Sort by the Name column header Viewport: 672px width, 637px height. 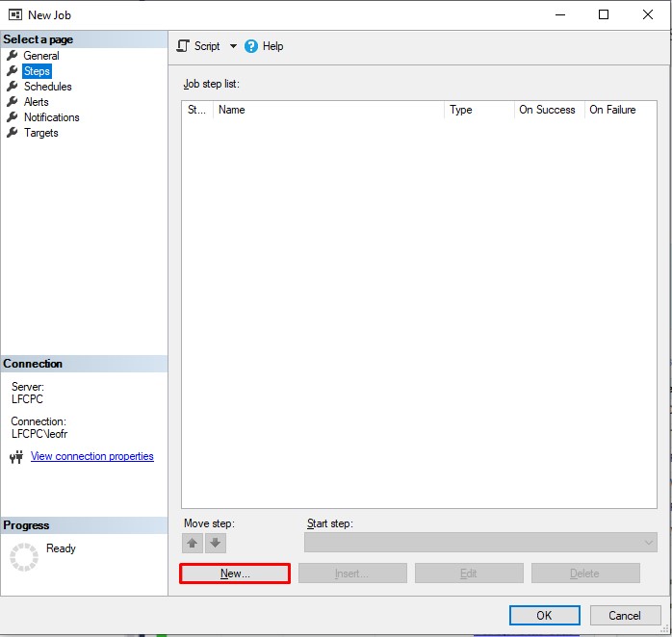[328, 110]
